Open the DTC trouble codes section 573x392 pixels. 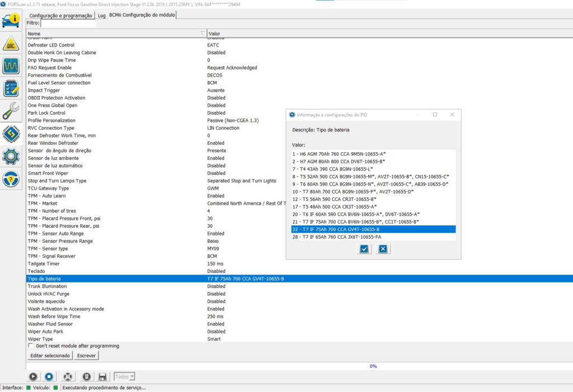(x=11, y=44)
